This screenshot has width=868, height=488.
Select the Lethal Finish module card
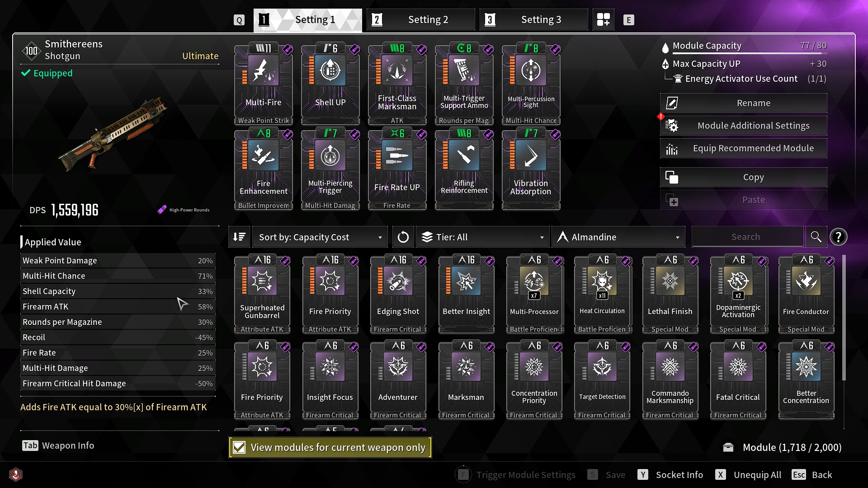[x=670, y=294]
